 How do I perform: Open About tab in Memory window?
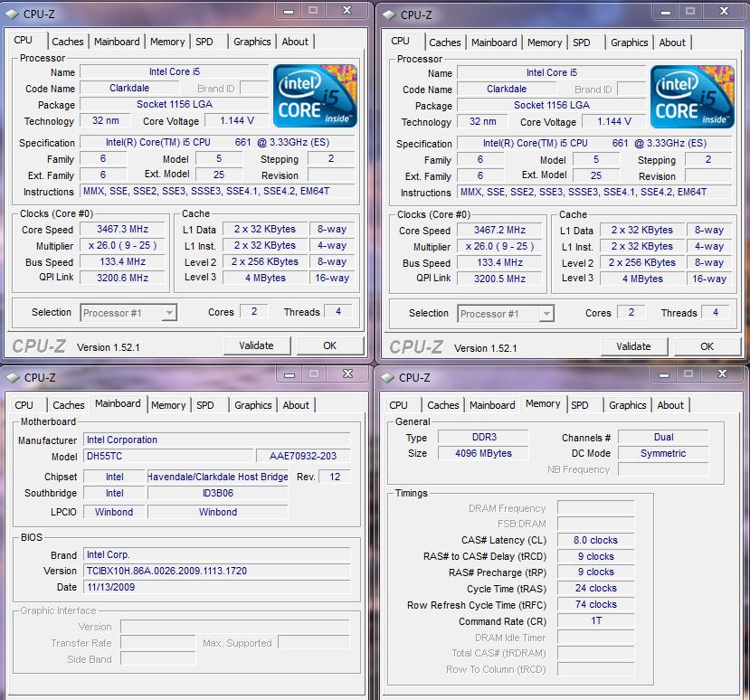(670, 405)
